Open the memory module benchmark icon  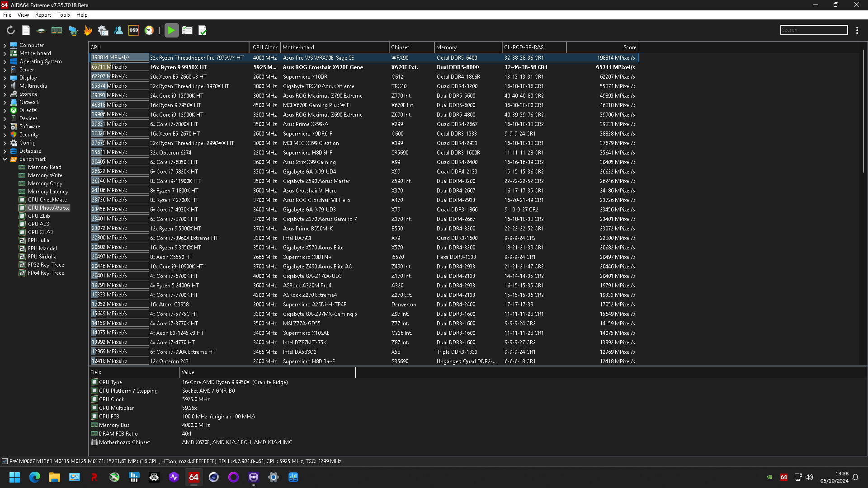click(57, 30)
